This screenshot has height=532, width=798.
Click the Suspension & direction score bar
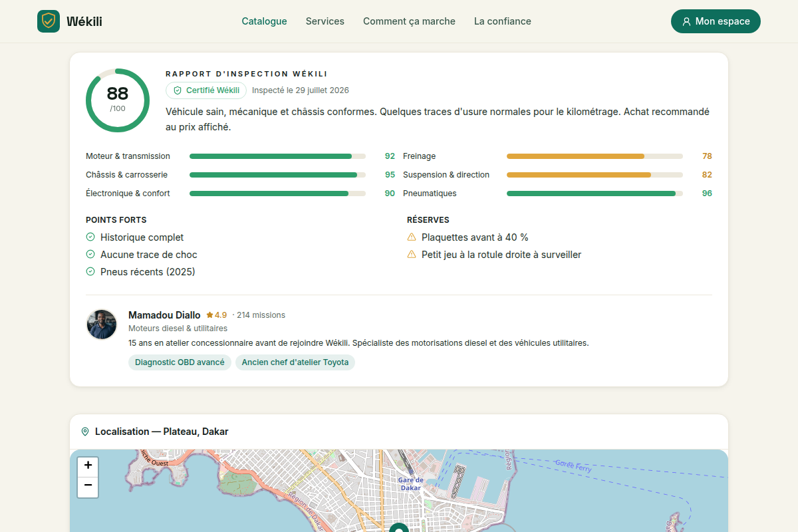coord(595,175)
